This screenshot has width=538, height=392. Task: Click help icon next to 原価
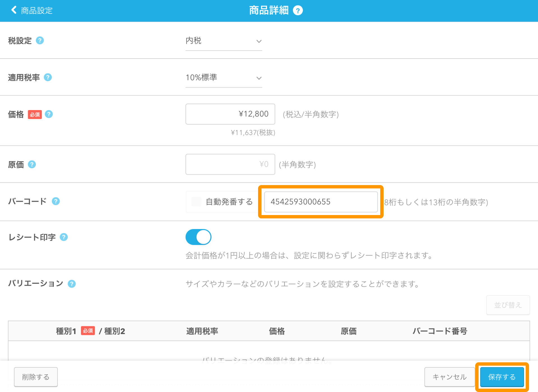tap(32, 164)
